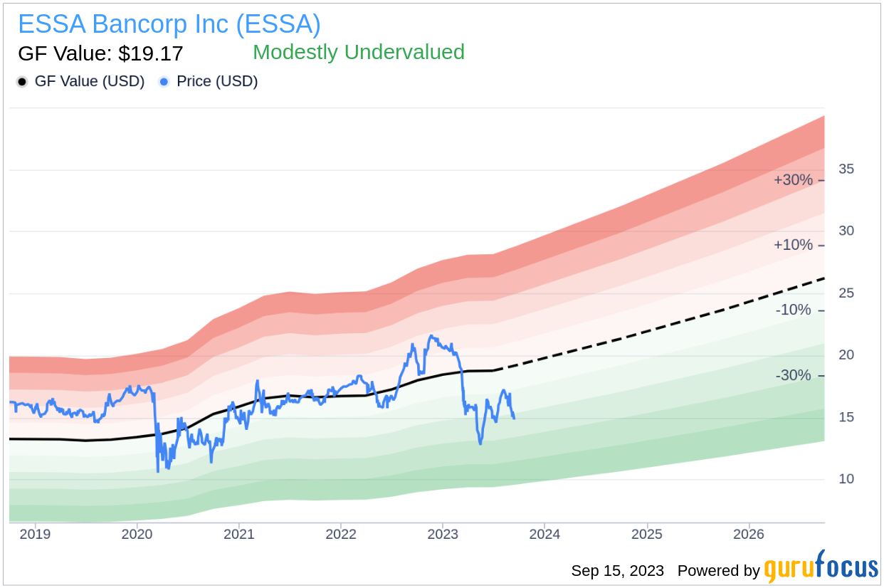Select the Modestly Undervalued label
884x588 pixels.
359,52
